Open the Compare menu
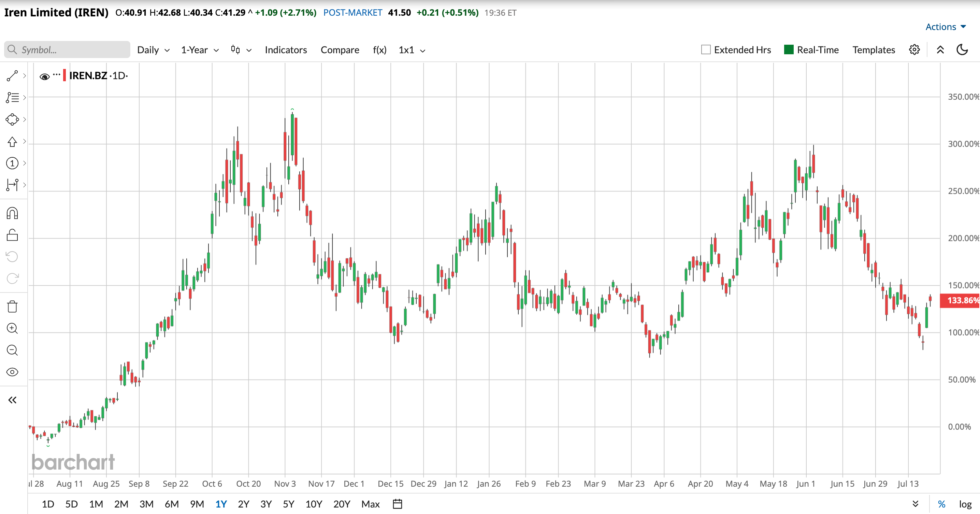980x514 pixels. pos(340,50)
